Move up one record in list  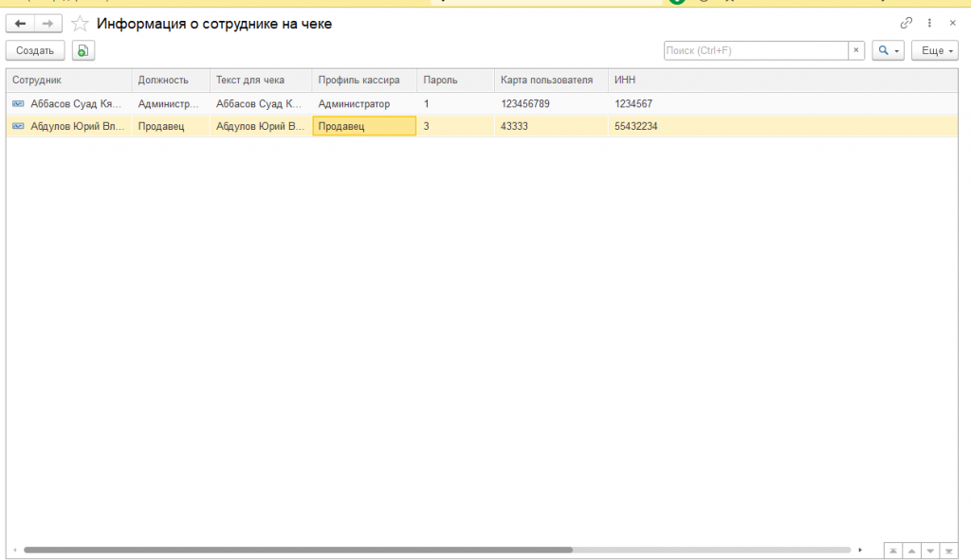pos(911,551)
